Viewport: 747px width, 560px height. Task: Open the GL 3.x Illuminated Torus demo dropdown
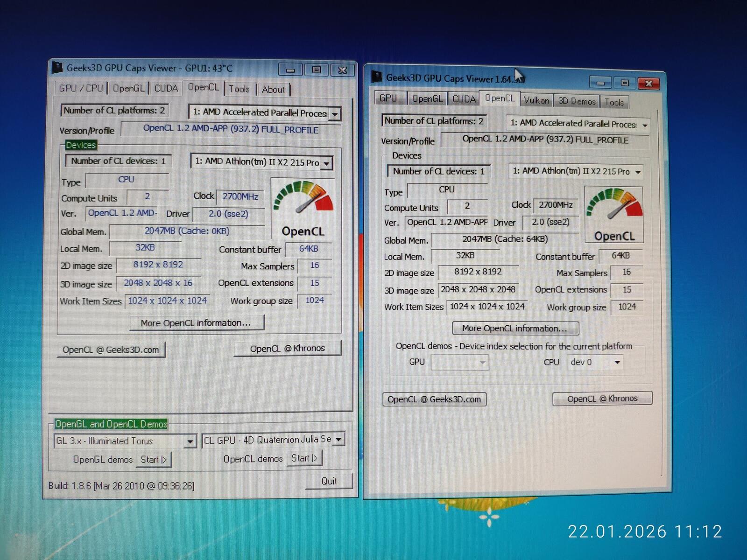(x=125, y=441)
